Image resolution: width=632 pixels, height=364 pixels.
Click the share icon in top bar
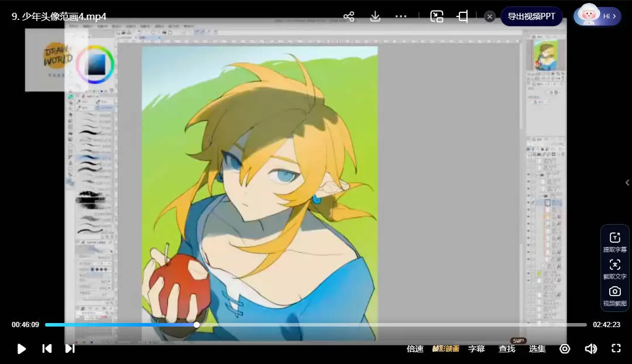(x=349, y=16)
